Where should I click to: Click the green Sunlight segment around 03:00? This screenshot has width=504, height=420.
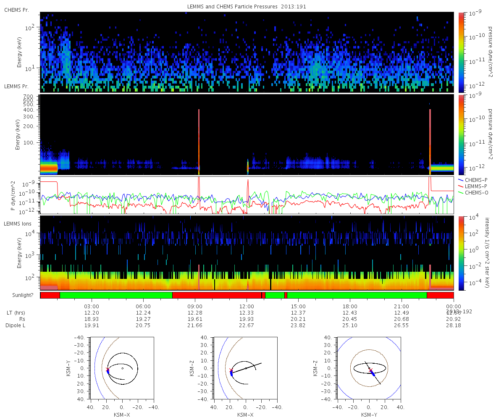point(116,295)
